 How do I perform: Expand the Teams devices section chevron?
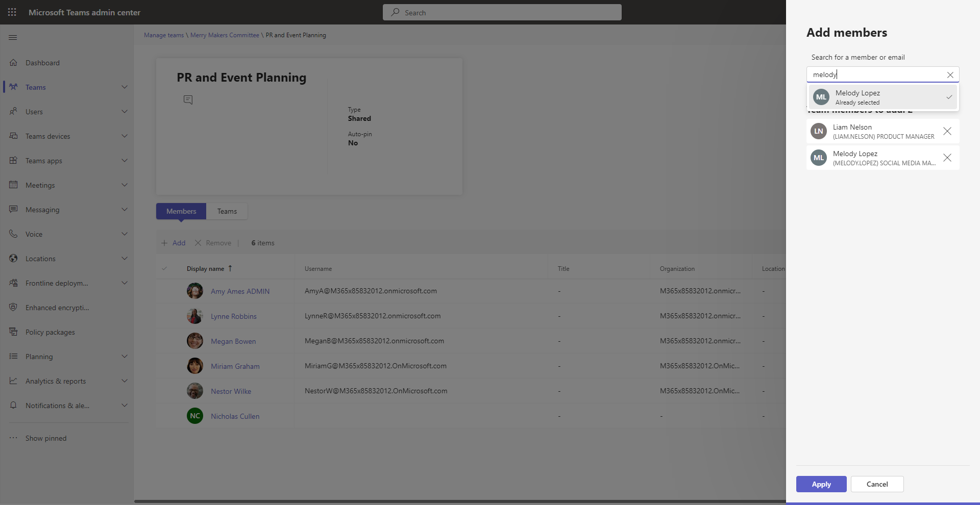[x=125, y=136]
